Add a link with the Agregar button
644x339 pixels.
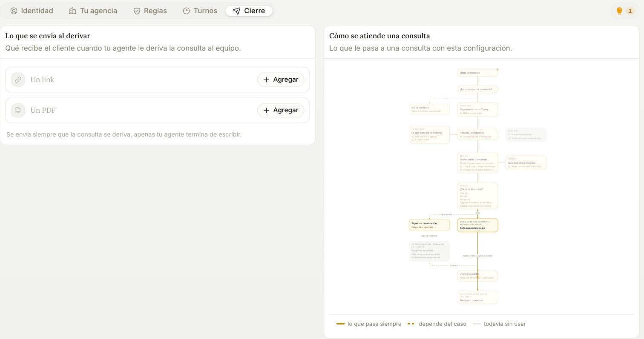coord(280,80)
